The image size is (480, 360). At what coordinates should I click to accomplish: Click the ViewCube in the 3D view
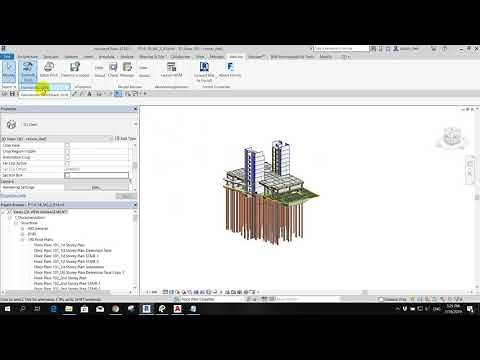point(452,137)
